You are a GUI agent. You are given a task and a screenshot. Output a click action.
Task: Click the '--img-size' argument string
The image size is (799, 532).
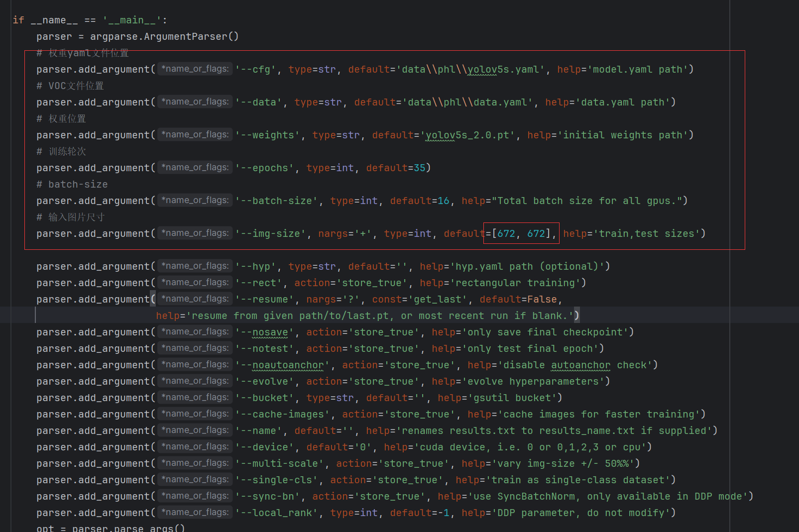pos(270,233)
